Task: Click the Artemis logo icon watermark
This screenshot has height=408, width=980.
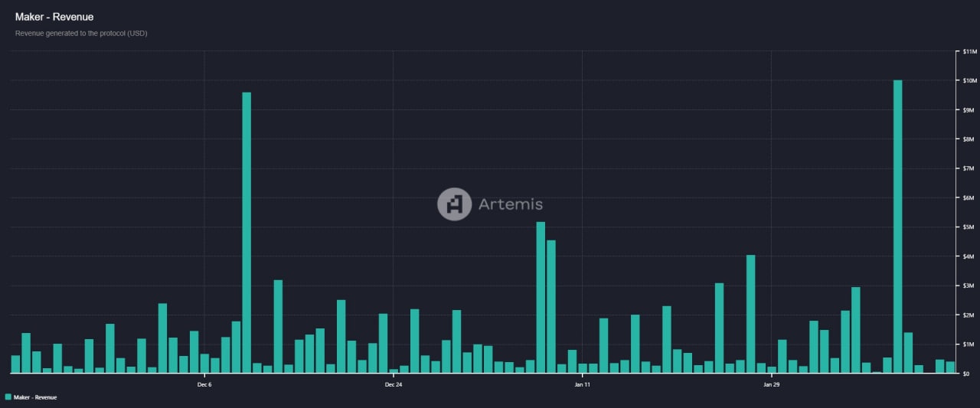Action: click(454, 204)
